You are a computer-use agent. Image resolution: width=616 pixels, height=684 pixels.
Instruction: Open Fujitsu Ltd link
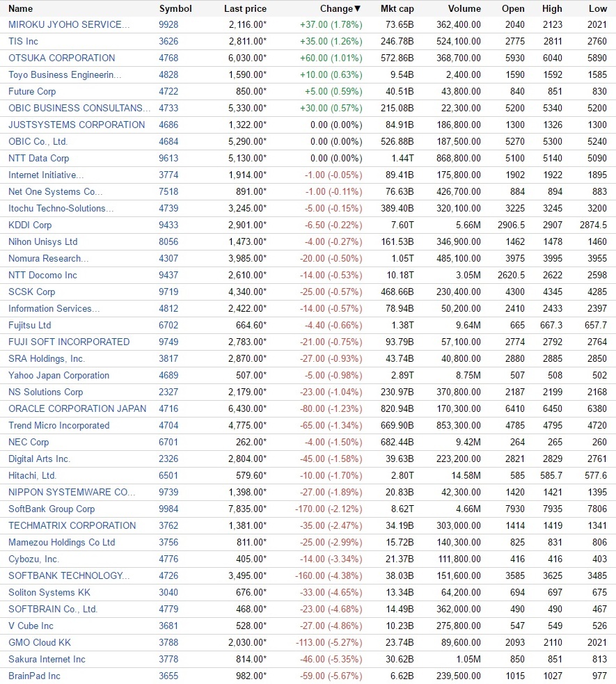30,326
